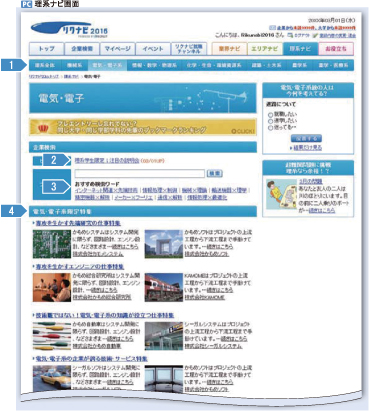Viewport: 369px width, 411px height.
Task: Open the トップ tab
Action: click(x=46, y=49)
